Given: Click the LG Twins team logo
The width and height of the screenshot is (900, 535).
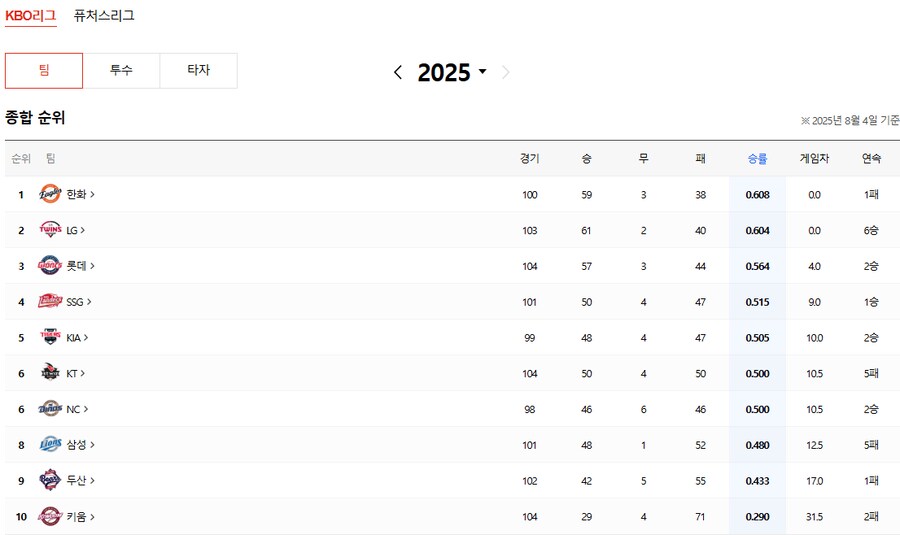Looking at the screenshot, I should (x=50, y=230).
